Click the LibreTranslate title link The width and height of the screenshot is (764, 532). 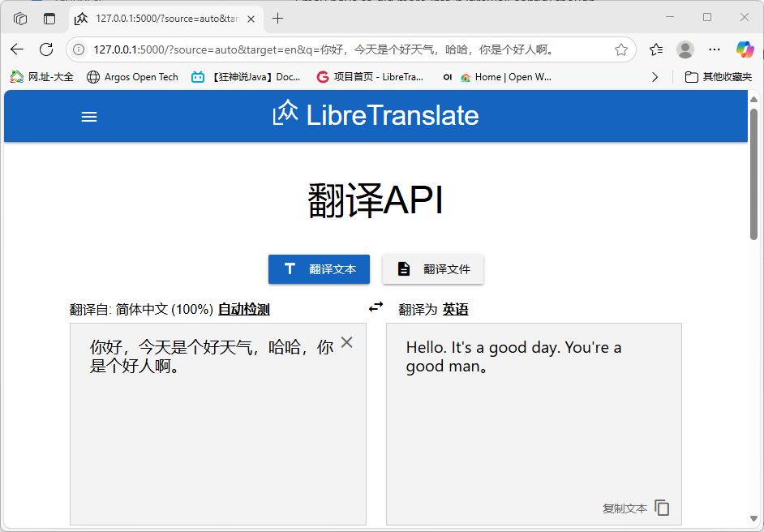point(393,115)
